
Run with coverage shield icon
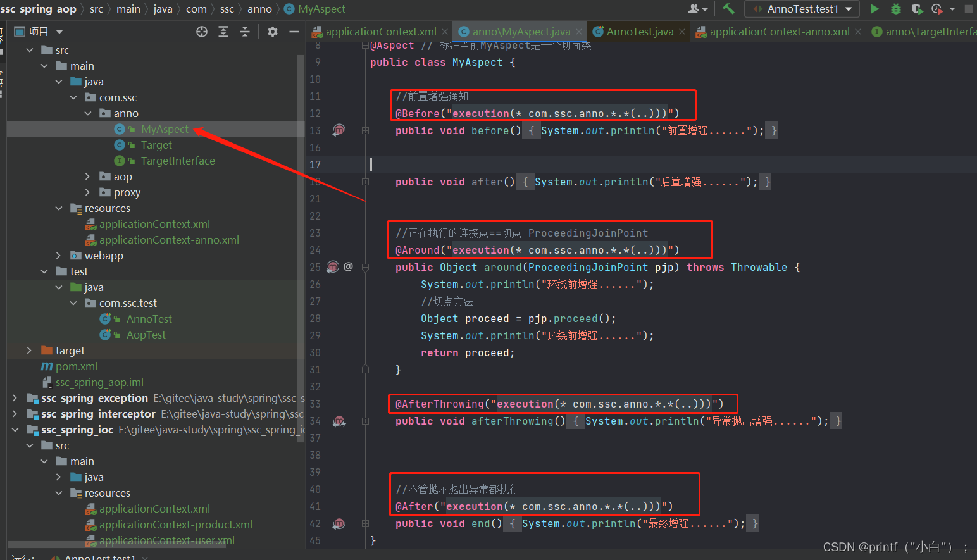[x=916, y=9]
